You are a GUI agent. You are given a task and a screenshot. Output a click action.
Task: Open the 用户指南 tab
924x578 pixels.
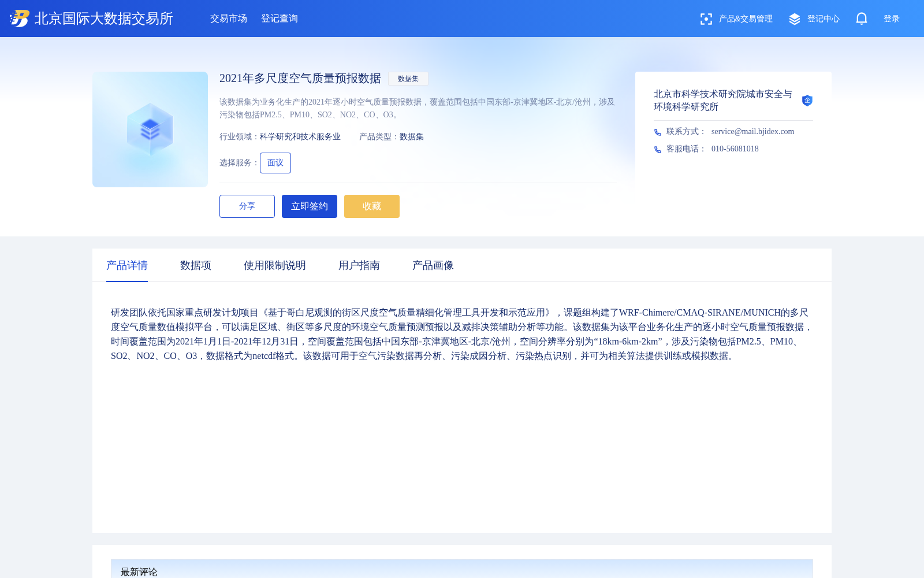point(359,265)
